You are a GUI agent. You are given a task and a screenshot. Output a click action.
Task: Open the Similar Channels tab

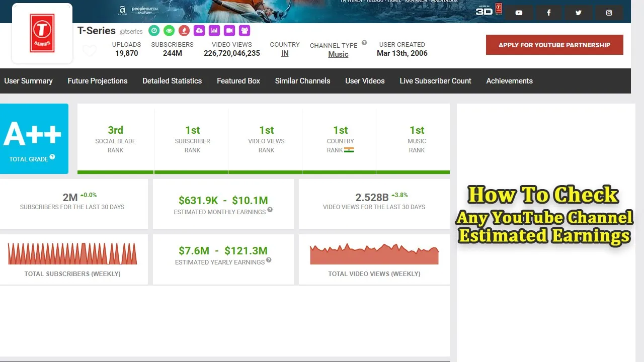[302, 81]
